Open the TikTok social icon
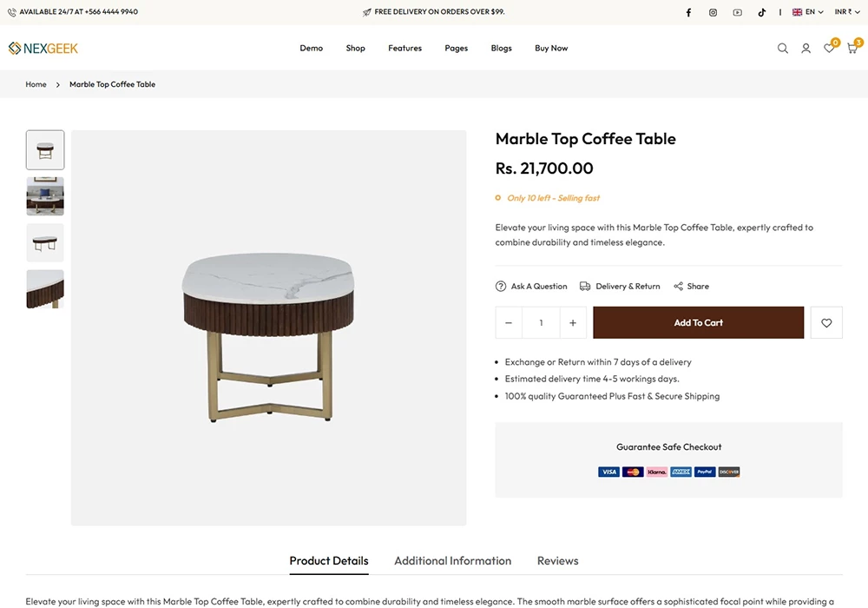The image size is (868, 608). coord(761,12)
